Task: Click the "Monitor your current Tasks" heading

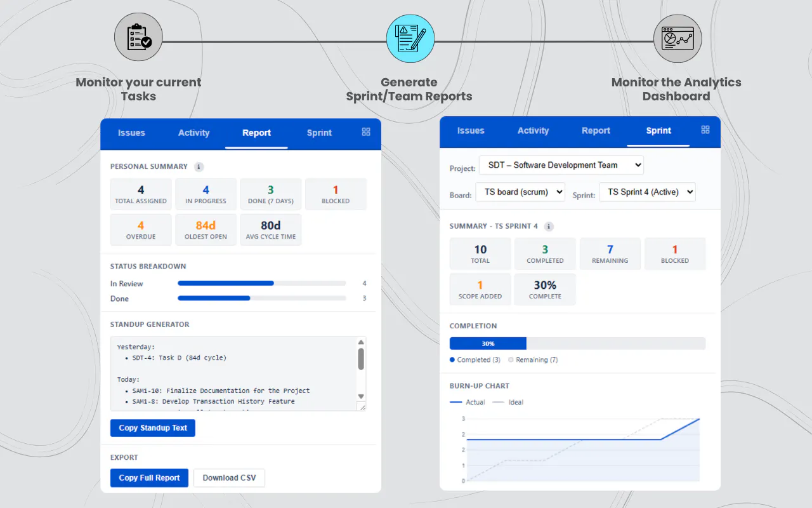Action: pos(138,90)
